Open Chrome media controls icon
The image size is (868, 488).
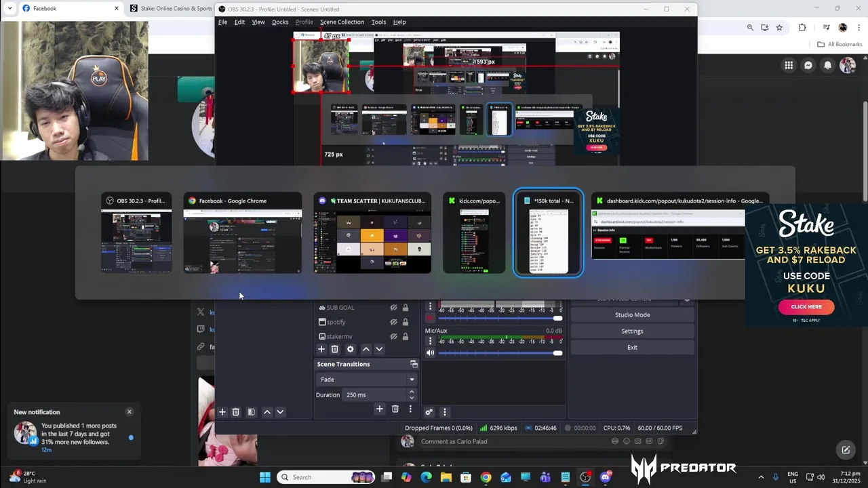point(826,27)
